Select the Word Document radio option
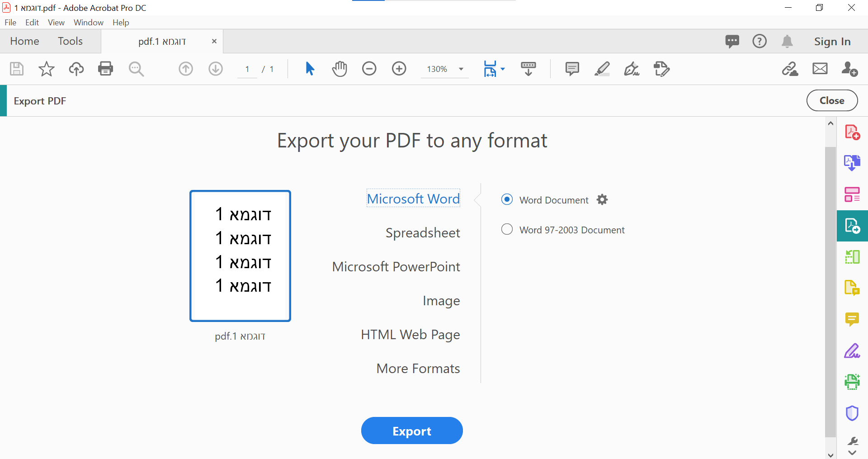The width and height of the screenshot is (868, 459). 507,199
